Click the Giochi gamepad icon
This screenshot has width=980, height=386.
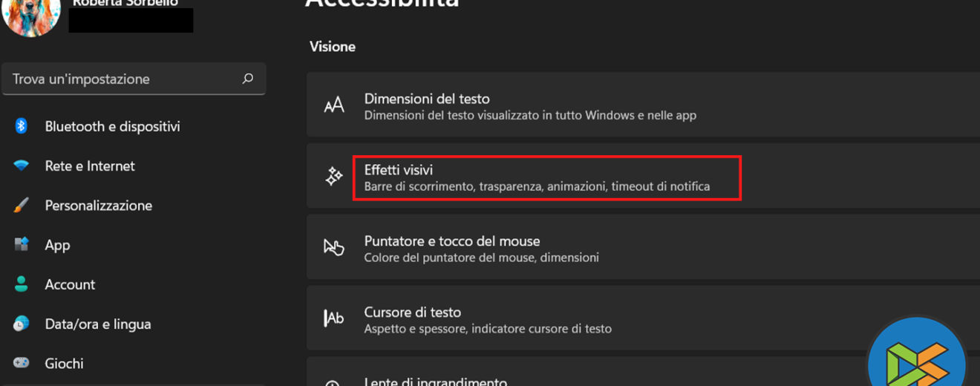click(22, 363)
